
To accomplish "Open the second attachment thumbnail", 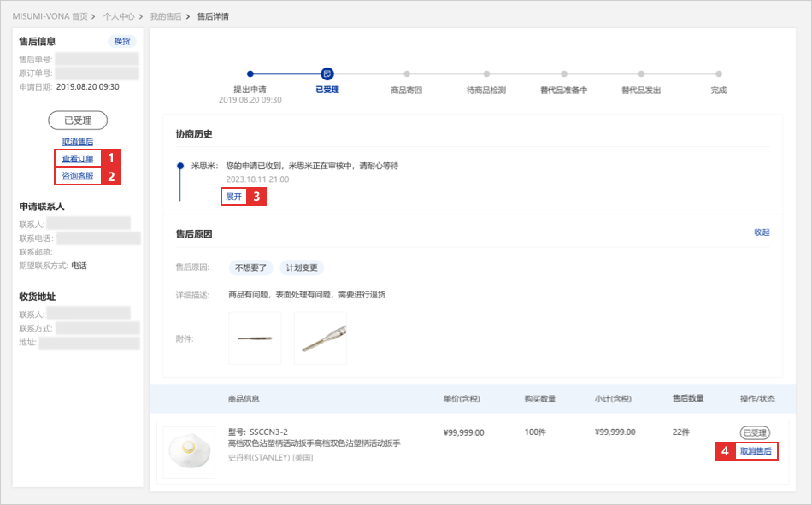I will 321,338.
